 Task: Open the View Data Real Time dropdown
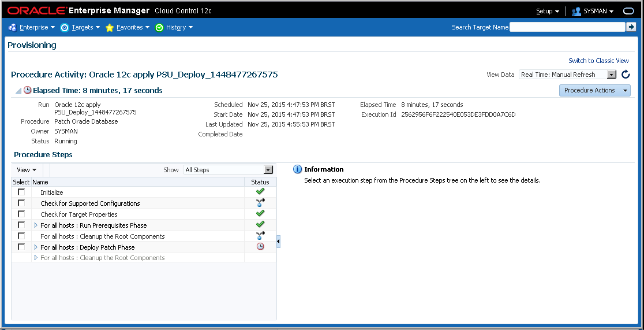[612, 75]
